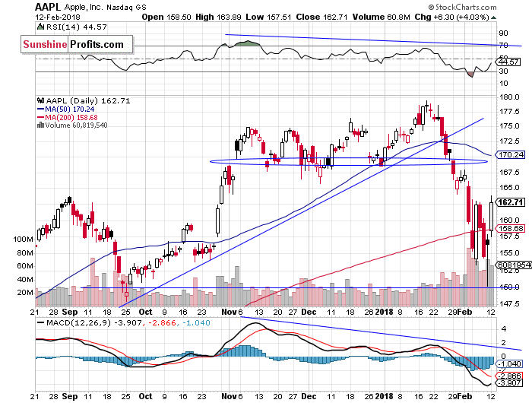Click the Open 158.50 value

pyautogui.click(x=166, y=17)
